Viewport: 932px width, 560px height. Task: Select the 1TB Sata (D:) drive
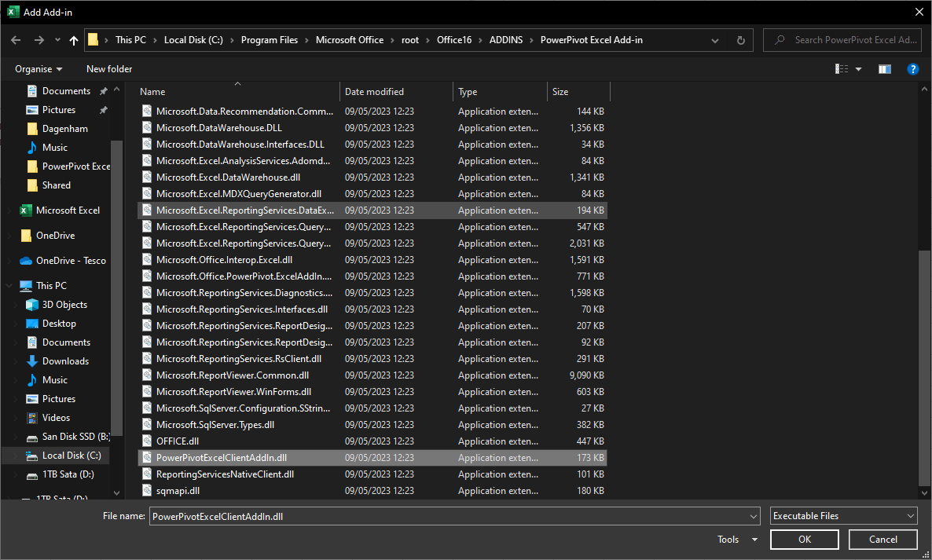pos(68,474)
